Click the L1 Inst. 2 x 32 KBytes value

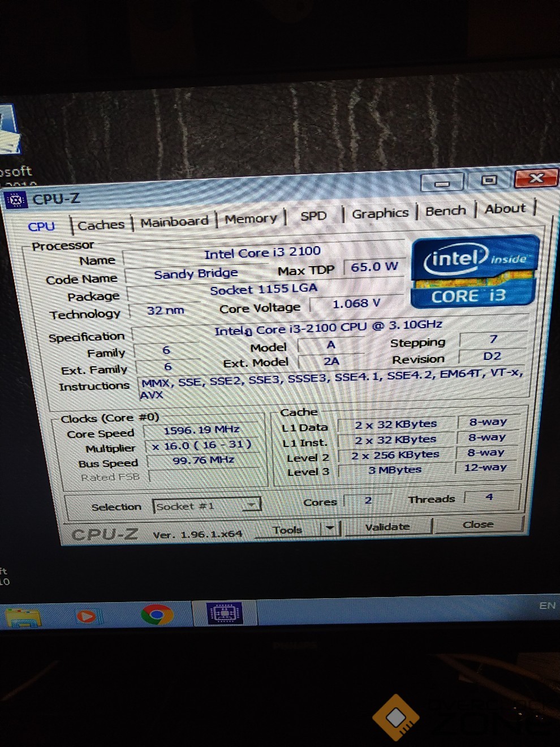[396, 440]
